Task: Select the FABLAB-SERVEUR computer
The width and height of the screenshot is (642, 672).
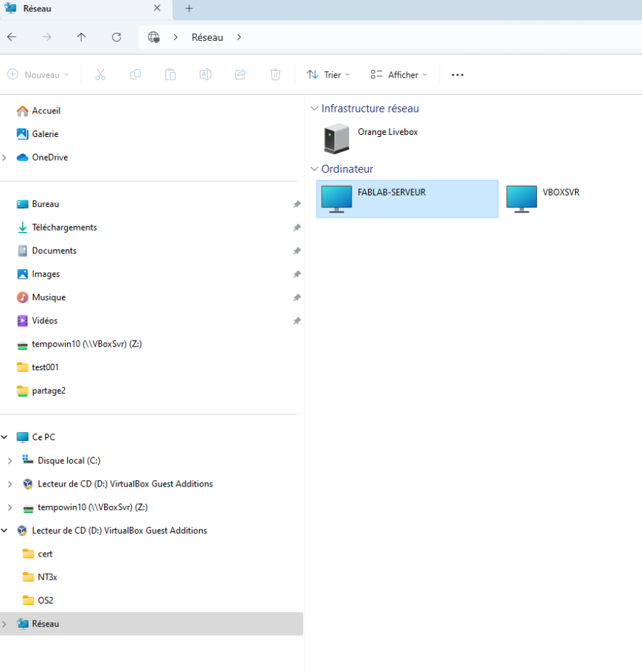Action: (x=407, y=198)
